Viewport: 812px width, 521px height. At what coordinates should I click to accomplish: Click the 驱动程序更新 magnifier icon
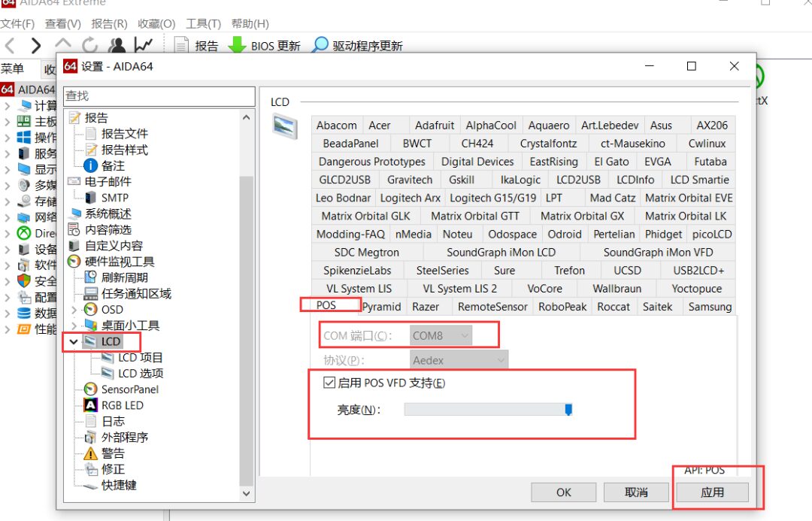(x=320, y=45)
